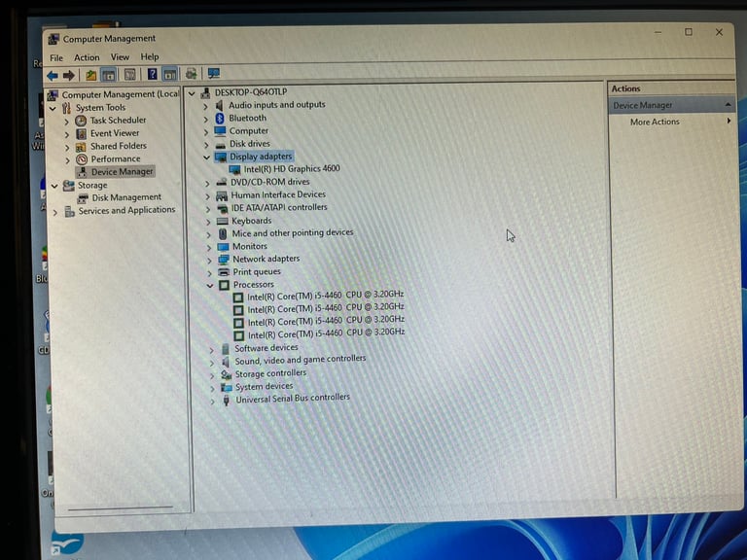Click Human Interface Devices category icon
Screen dimensions: 747x560
(x=222, y=195)
